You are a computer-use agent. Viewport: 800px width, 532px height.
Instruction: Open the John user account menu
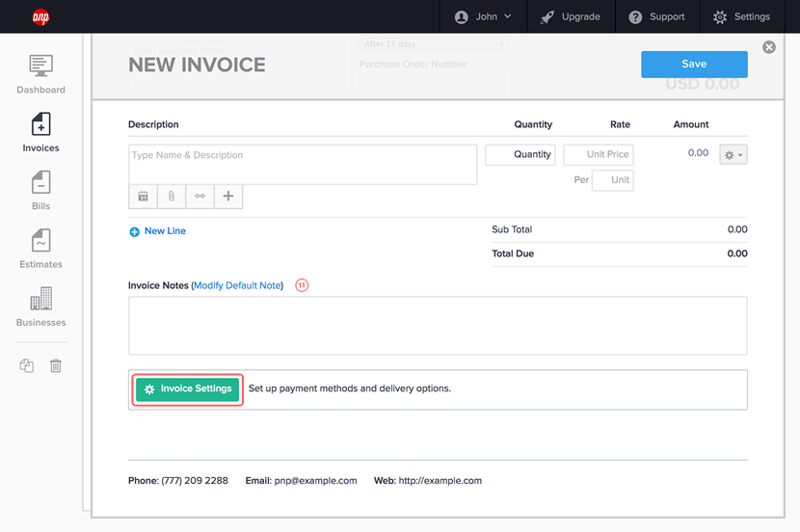tap(483, 16)
